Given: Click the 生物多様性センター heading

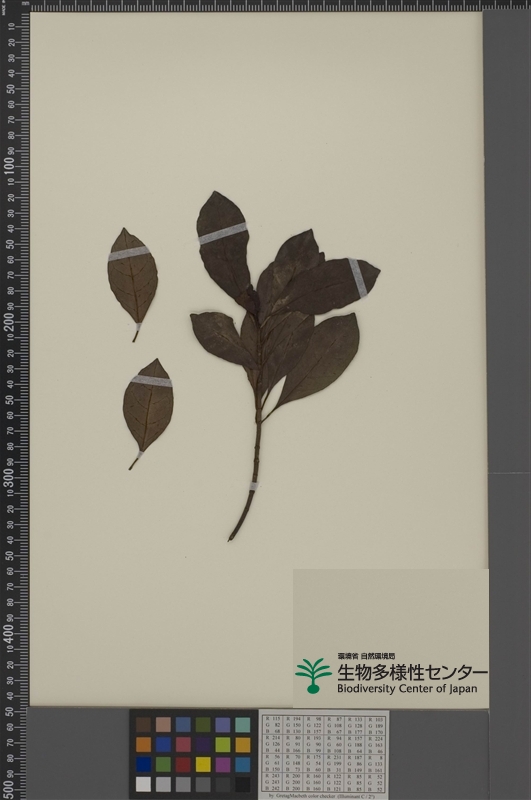Looking at the screenshot, I should pyautogui.click(x=412, y=672).
